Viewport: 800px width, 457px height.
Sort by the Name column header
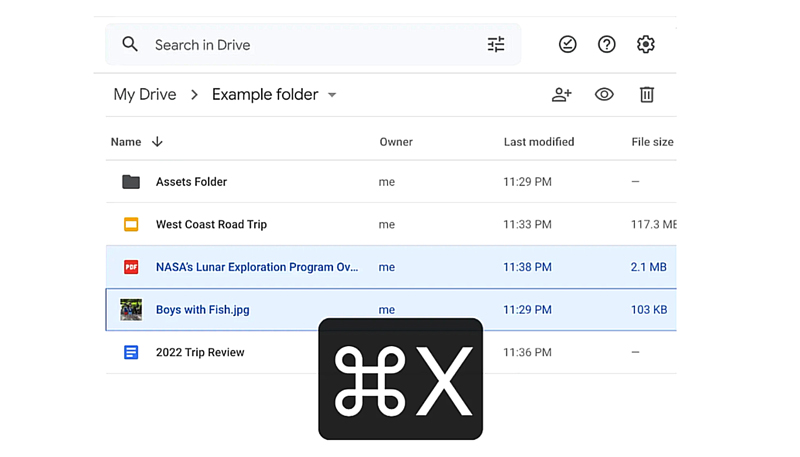[x=126, y=142]
